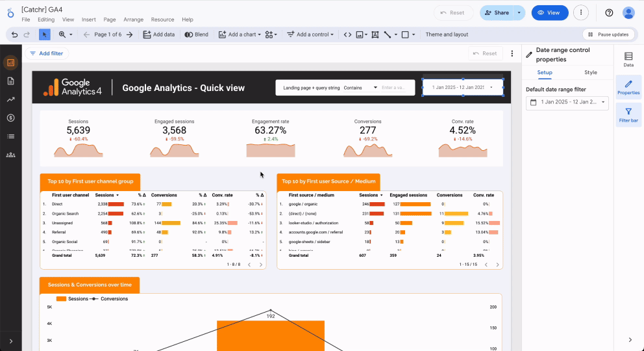The width and height of the screenshot is (644, 351).
Task: Select the first report page icon in sidebar
Action: click(10, 62)
